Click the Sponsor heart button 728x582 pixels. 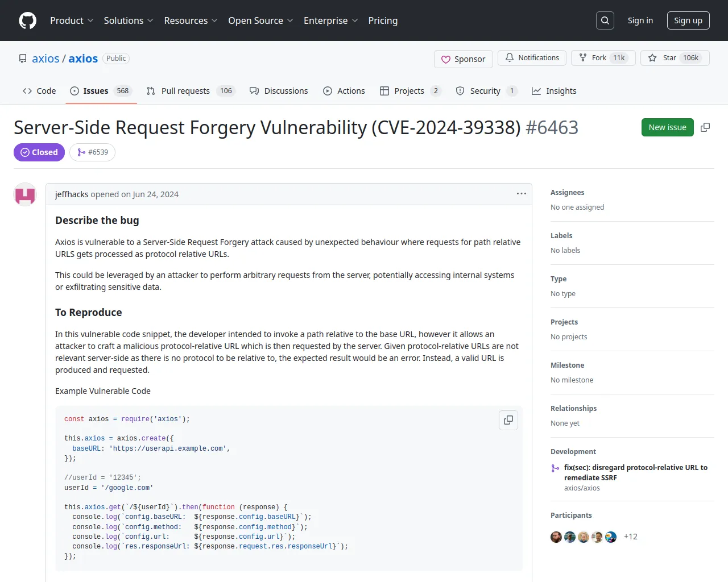464,59
